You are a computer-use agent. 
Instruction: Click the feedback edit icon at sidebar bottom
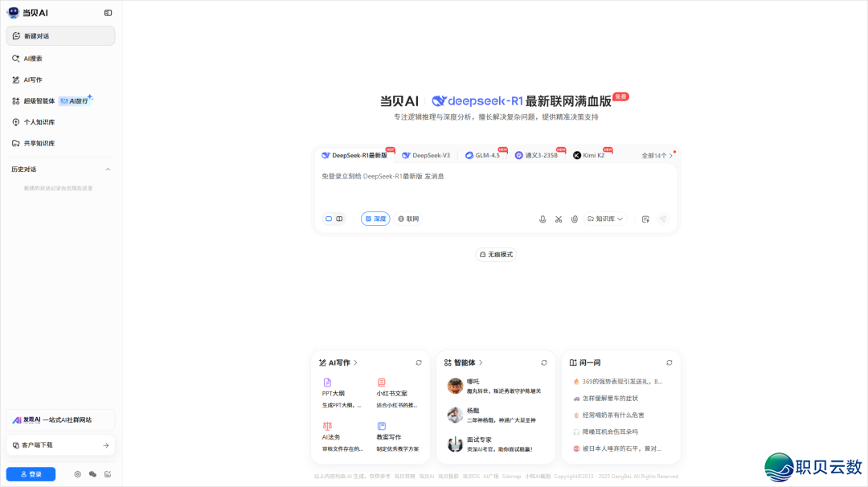coord(108,474)
